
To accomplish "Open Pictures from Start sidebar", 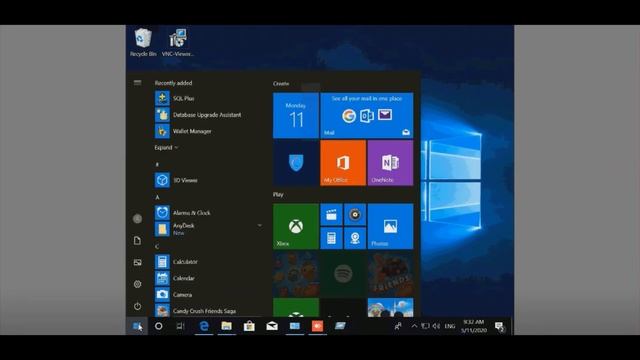I will pyautogui.click(x=138, y=262).
